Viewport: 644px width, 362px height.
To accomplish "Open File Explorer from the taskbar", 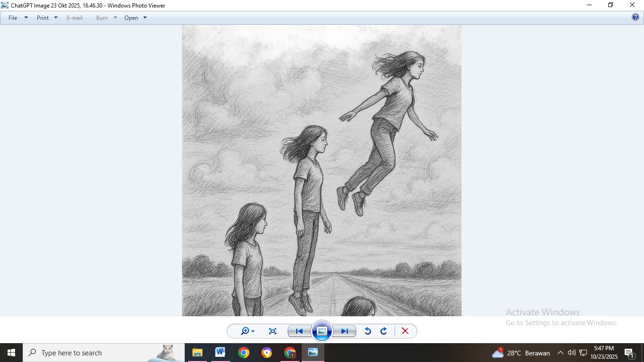I will click(197, 353).
